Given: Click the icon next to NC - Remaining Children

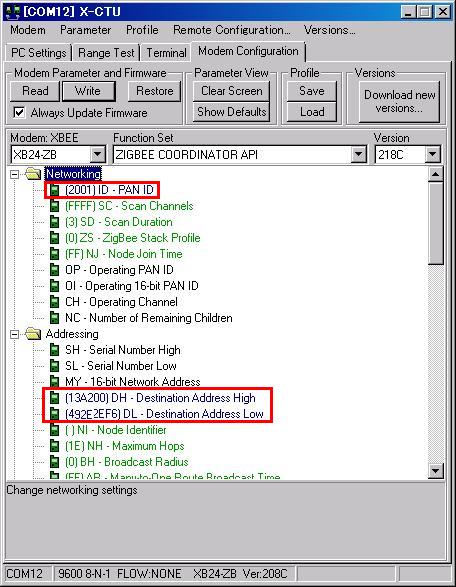Looking at the screenshot, I should [55, 318].
